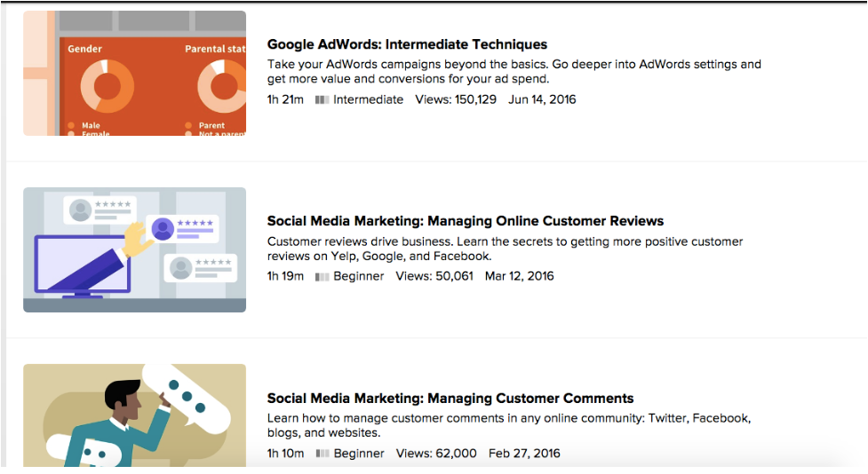This screenshot has width=868, height=474.
Task: Click the Customer Comments course thumbnail
Action: [x=134, y=415]
